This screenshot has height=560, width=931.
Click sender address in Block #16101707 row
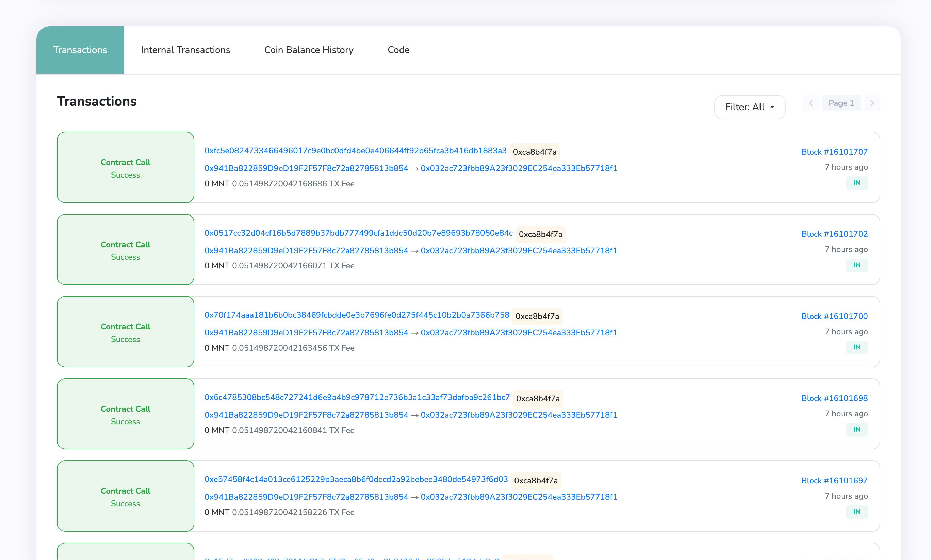pyautogui.click(x=306, y=168)
